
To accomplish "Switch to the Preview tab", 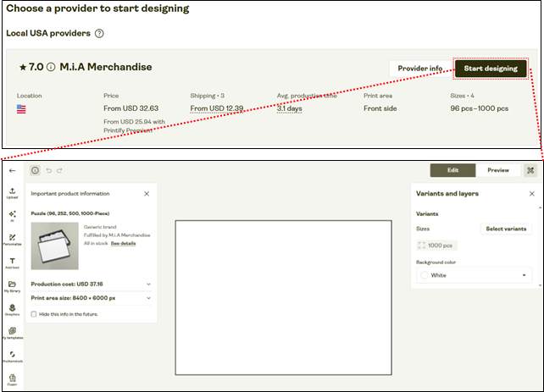I will 498,170.
